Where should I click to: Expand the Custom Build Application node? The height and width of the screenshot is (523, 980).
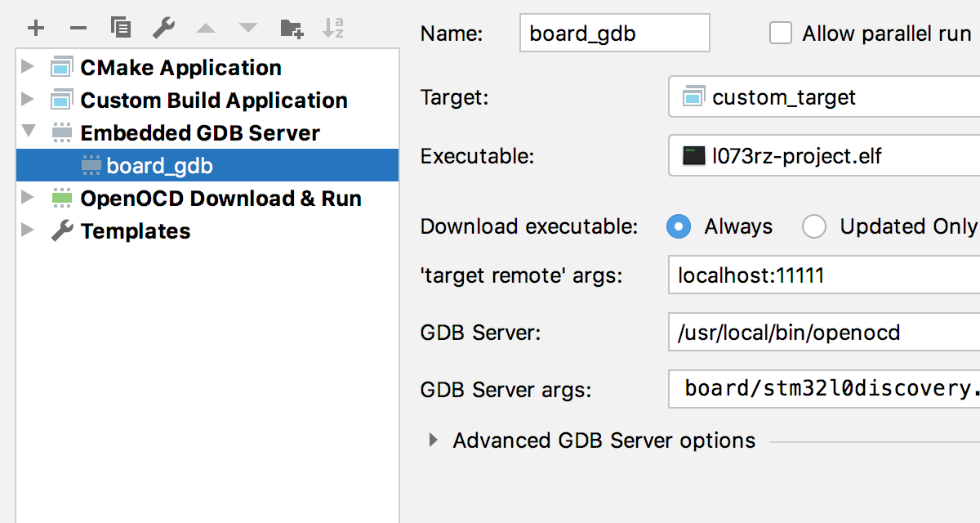28,100
